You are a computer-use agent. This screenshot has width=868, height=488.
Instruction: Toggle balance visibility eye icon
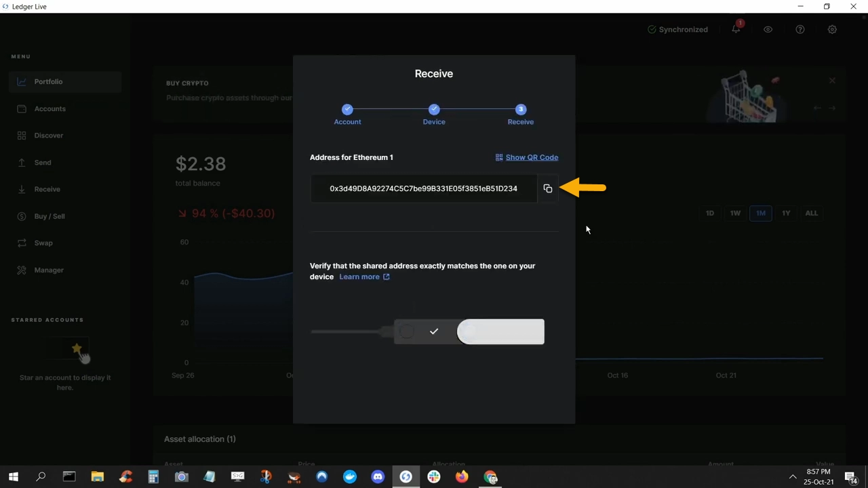[x=768, y=30]
